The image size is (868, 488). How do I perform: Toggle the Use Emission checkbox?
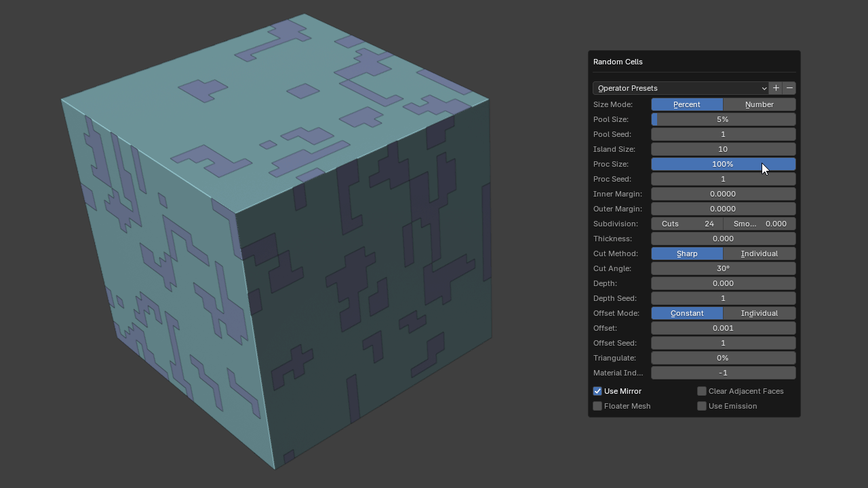pos(702,406)
